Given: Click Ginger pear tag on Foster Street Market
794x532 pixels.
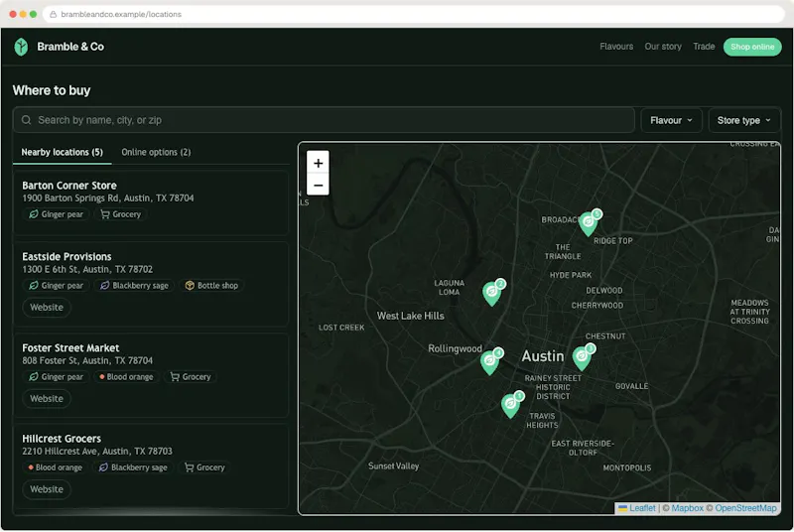Looking at the screenshot, I should click(x=57, y=376).
